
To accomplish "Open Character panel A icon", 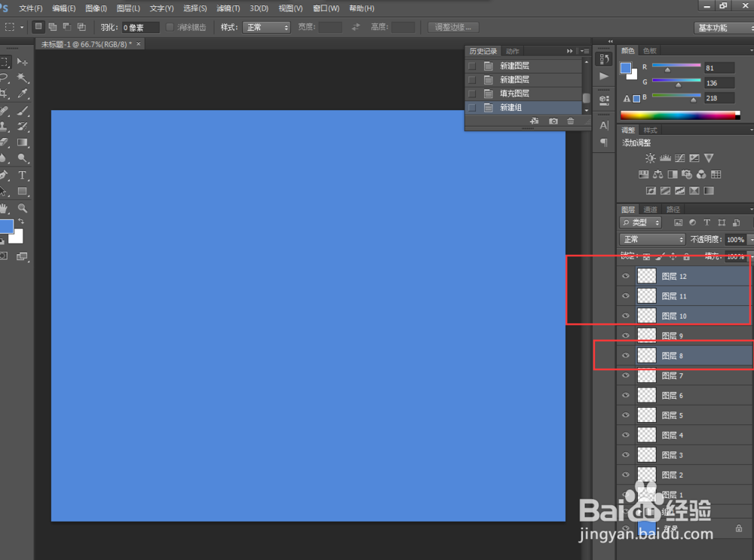I will 604,126.
